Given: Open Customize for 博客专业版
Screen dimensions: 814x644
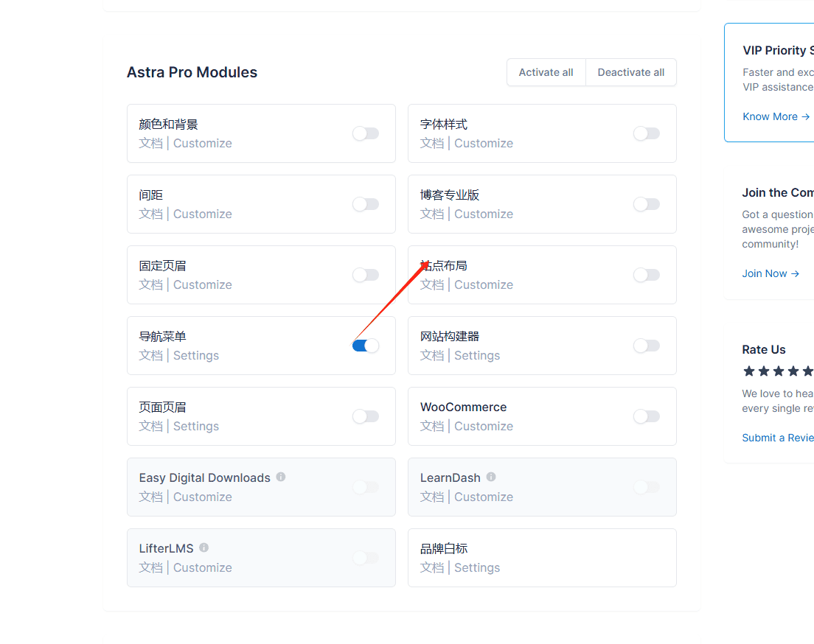Looking at the screenshot, I should [x=484, y=214].
